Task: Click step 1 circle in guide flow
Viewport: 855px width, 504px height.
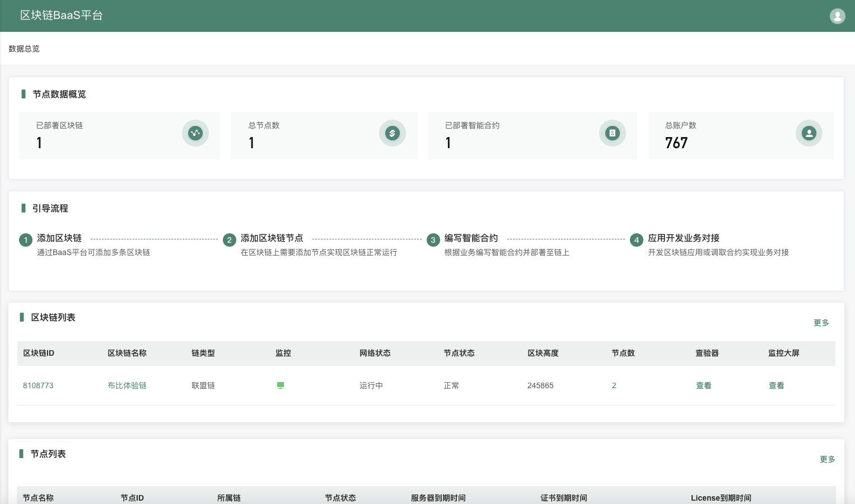Action: point(26,240)
